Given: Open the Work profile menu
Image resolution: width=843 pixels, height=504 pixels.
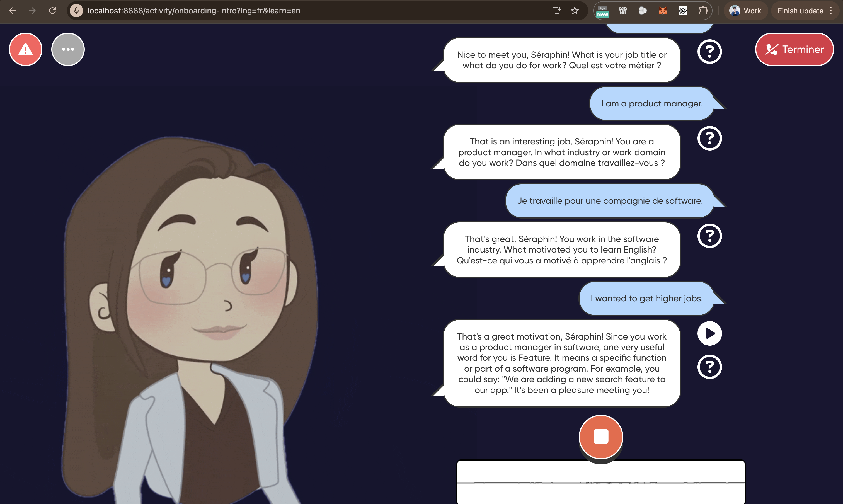Looking at the screenshot, I should coord(745,11).
